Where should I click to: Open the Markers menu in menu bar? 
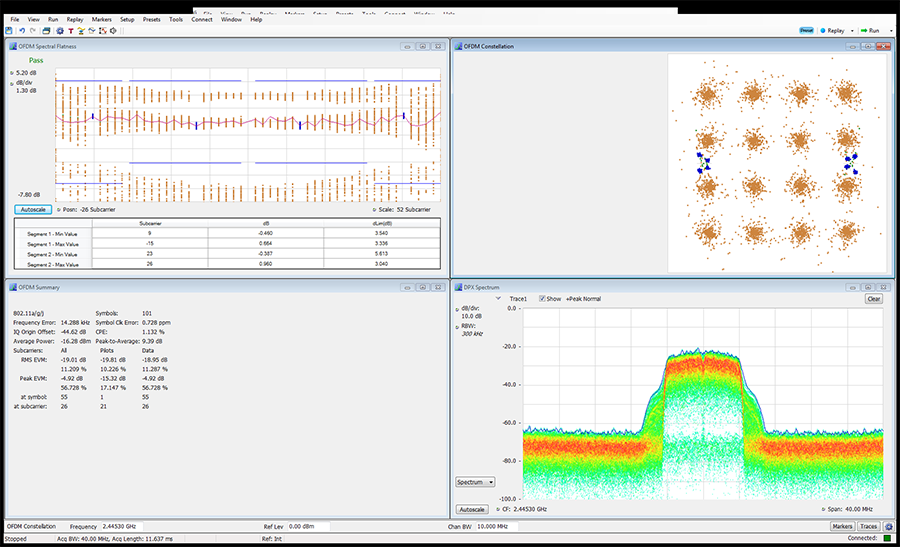point(101,19)
